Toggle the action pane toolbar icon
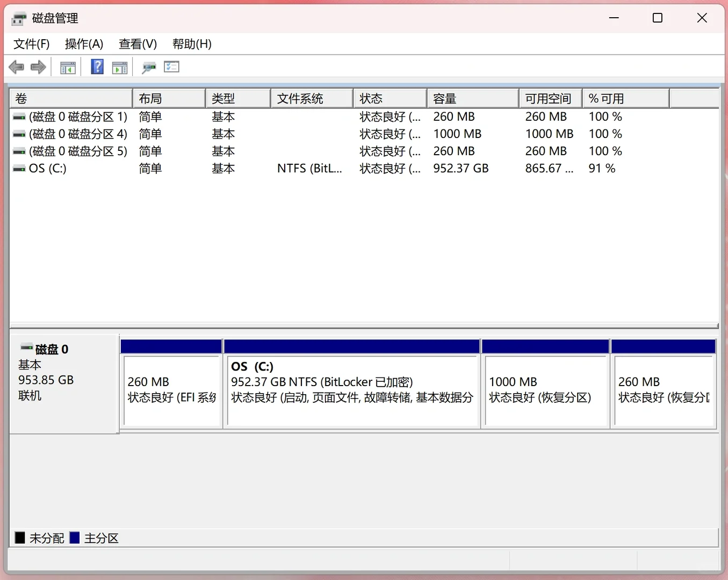The image size is (728, 580). (119, 68)
